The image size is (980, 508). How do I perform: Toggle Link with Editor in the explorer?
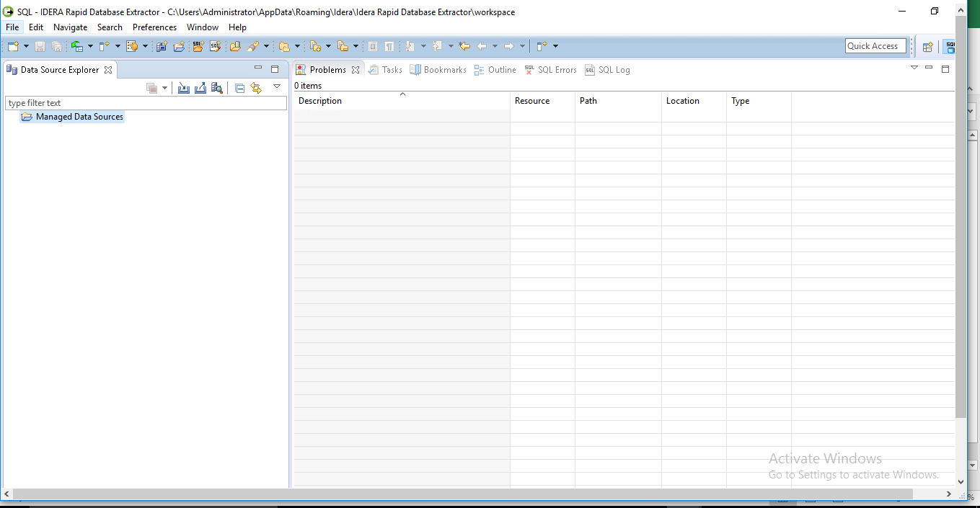click(257, 87)
